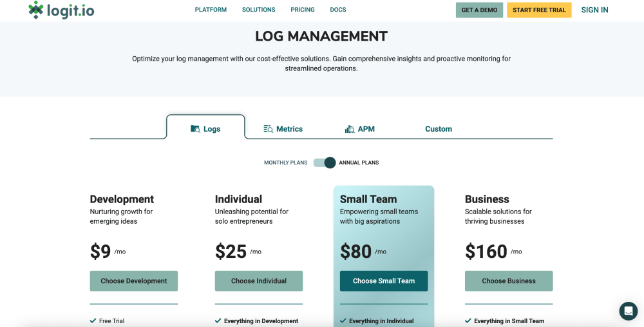Click the $25 /mo price
Viewport: 644px width, 327px height.
click(x=238, y=252)
